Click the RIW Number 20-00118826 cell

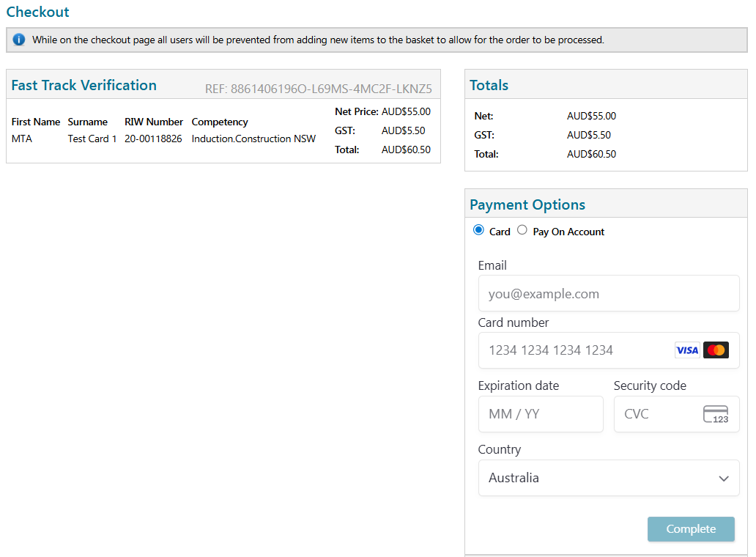coord(153,139)
